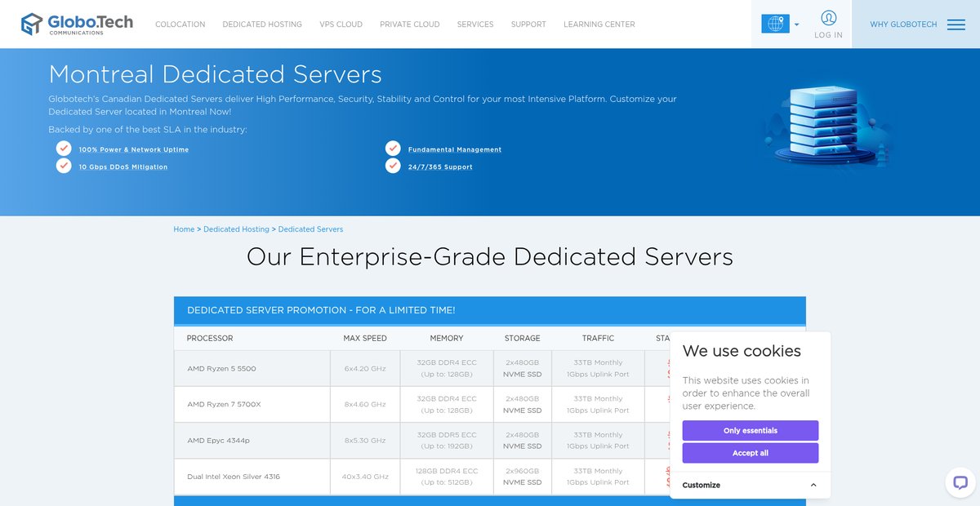Accept all cookies
980x506 pixels.
751,453
